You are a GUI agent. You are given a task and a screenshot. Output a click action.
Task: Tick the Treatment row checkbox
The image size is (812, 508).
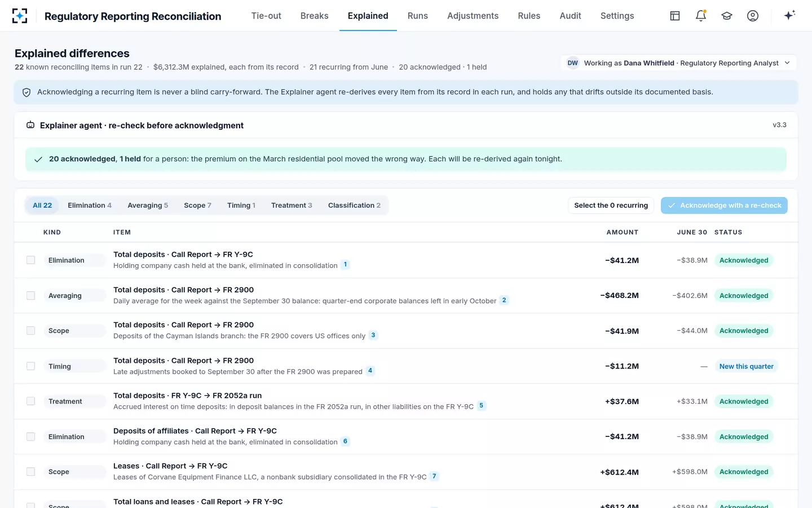click(31, 401)
